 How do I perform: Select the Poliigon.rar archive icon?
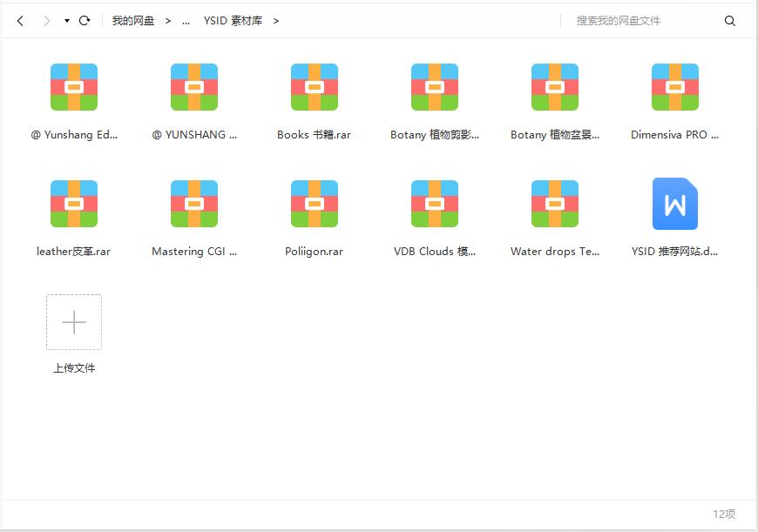click(x=315, y=204)
